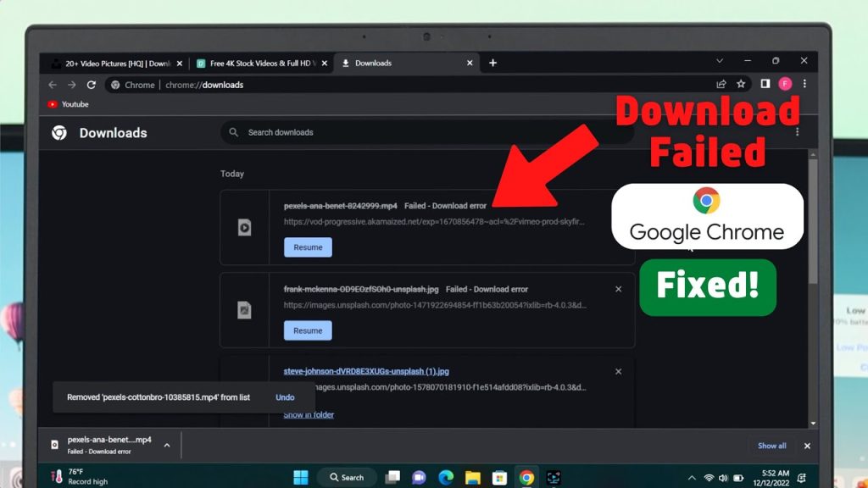Screen dimensions: 868x488
Task: Resume the pexels-ana-benet-8242999.mp4 download
Action: point(308,247)
